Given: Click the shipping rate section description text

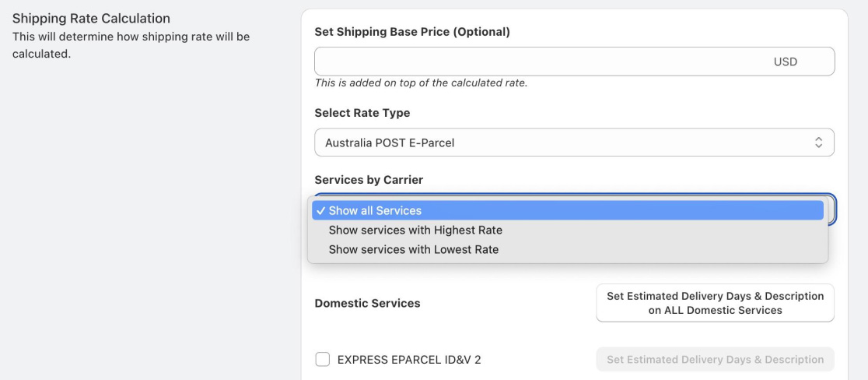Looking at the screenshot, I should click(131, 46).
